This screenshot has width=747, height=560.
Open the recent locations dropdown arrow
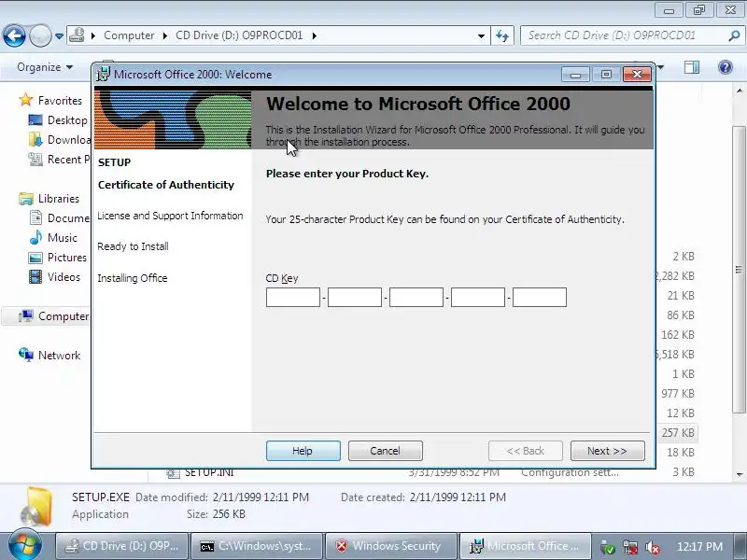click(59, 36)
